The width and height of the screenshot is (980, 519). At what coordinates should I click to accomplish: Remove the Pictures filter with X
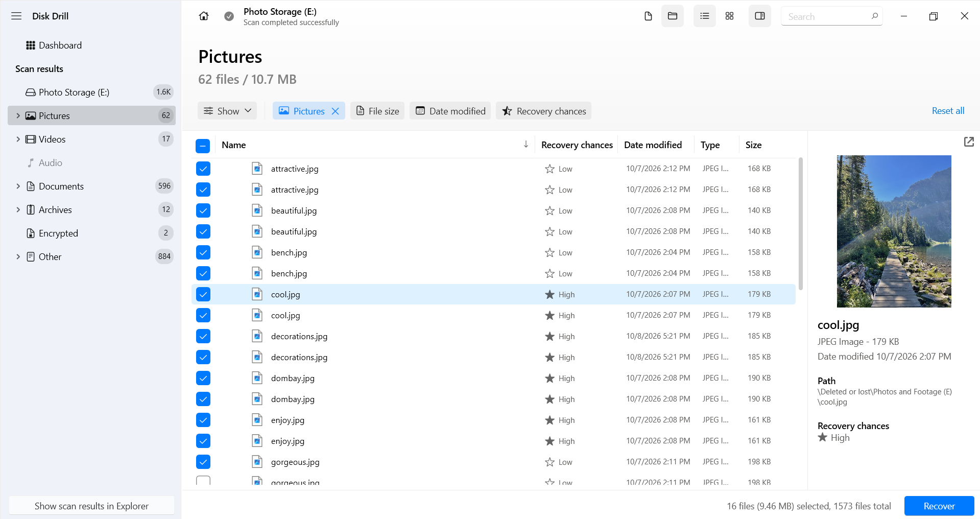[336, 111]
